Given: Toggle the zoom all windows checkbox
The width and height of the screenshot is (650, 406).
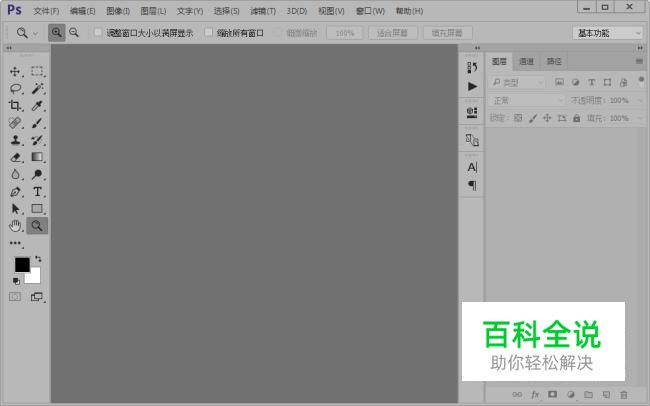Looking at the screenshot, I should (x=209, y=32).
